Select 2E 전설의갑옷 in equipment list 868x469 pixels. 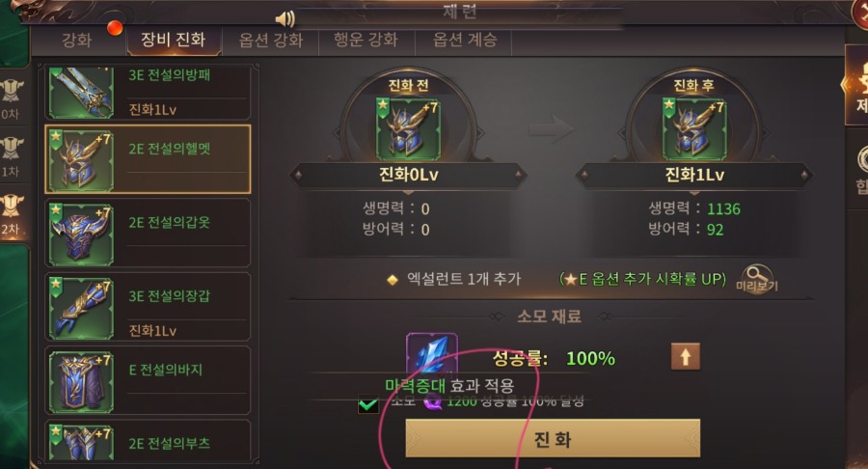[148, 234]
